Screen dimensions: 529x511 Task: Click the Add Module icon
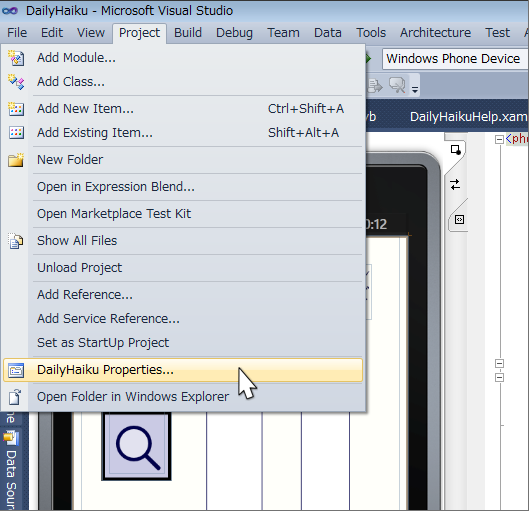click(x=16, y=58)
